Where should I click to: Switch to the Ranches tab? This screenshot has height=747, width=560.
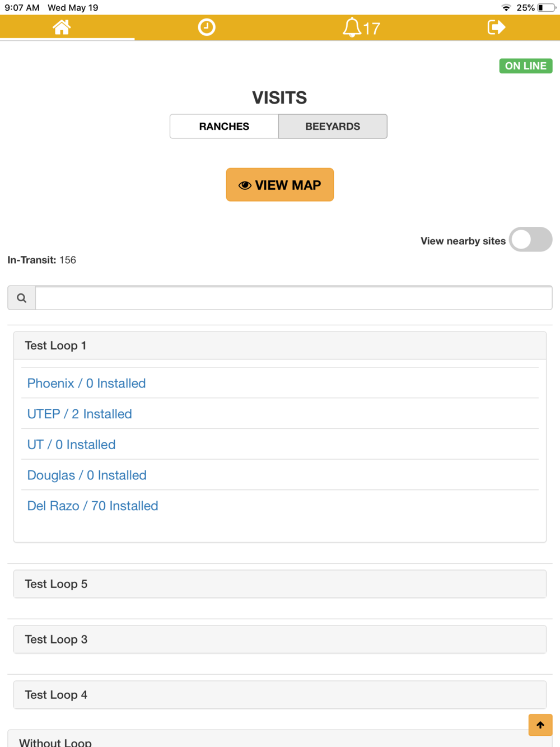tap(224, 127)
